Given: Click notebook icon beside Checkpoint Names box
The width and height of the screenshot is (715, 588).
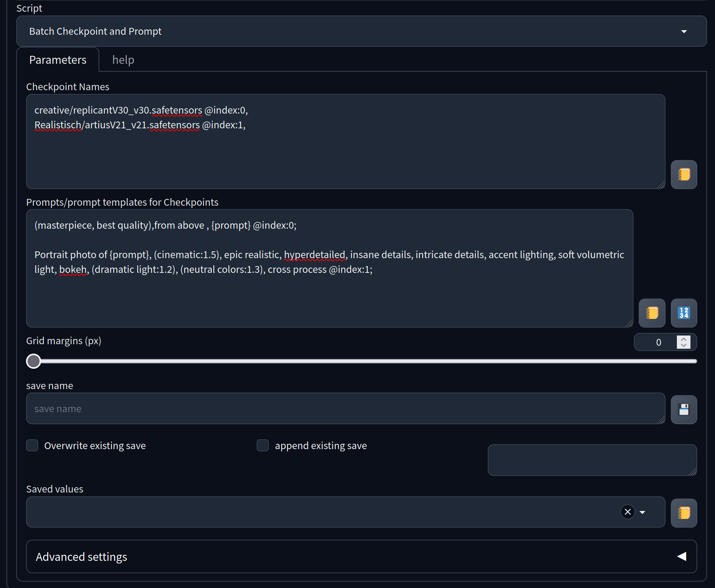Looking at the screenshot, I should coord(684,174).
